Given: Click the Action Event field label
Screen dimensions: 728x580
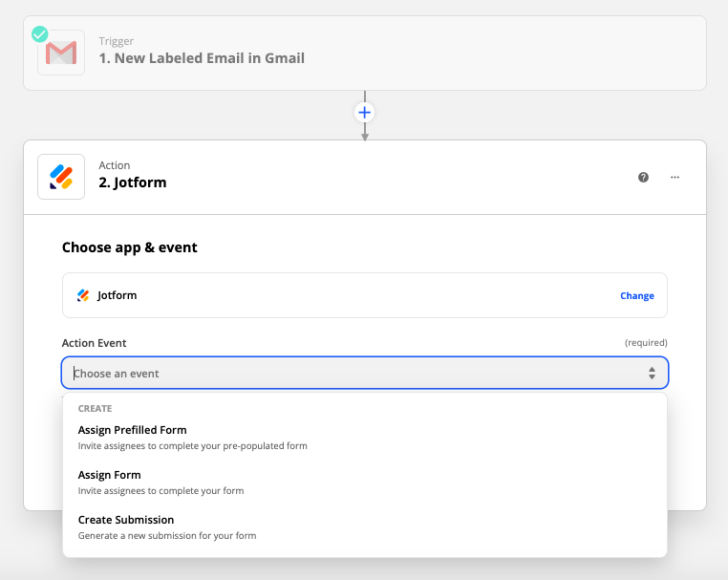Looking at the screenshot, I should (95, 343).
